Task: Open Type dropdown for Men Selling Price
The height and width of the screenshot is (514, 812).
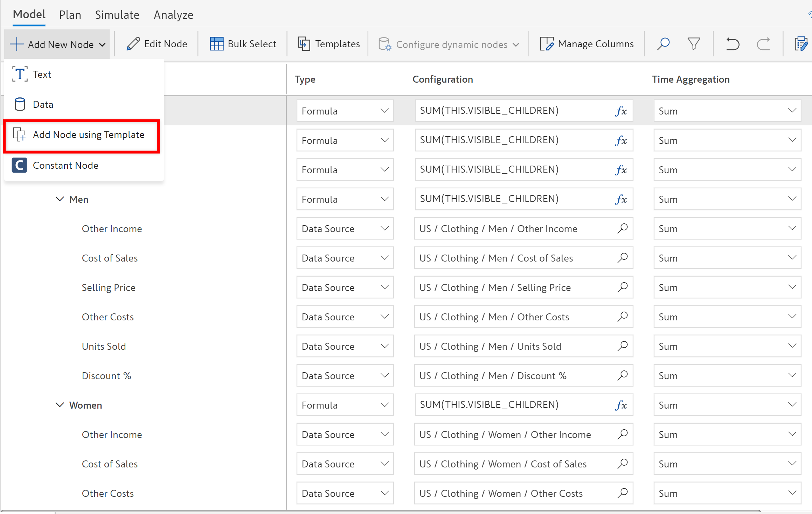Action: tap(345, 287)
